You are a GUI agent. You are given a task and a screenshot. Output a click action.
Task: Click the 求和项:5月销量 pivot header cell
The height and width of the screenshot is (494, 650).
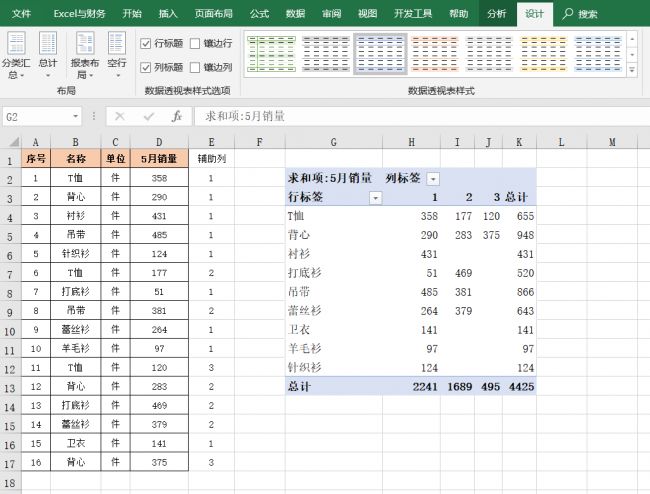click(334, 178)
